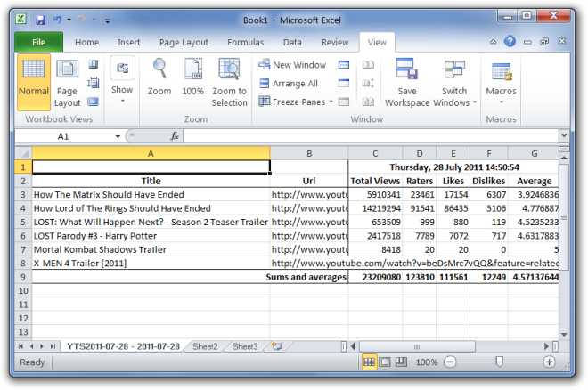Viewport: 588px width, 390px height.
Task: Go to last sheet navigation arrow
Action: pyautogui.click(x=53, y=346)
